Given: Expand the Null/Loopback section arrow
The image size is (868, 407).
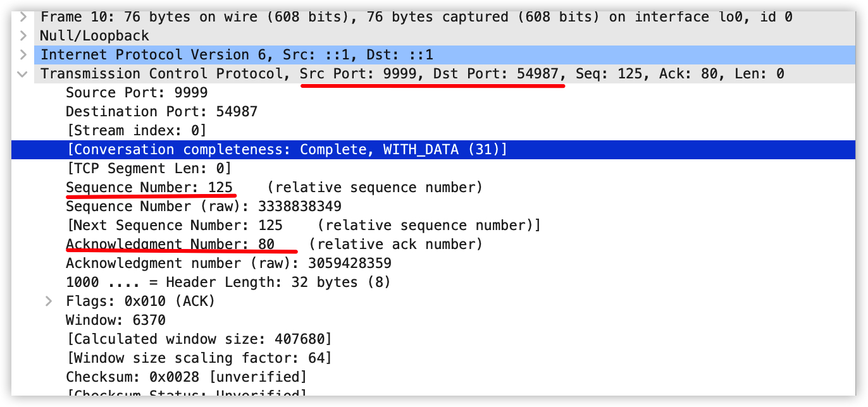Looking at the screenshot, I should point(23,36).
